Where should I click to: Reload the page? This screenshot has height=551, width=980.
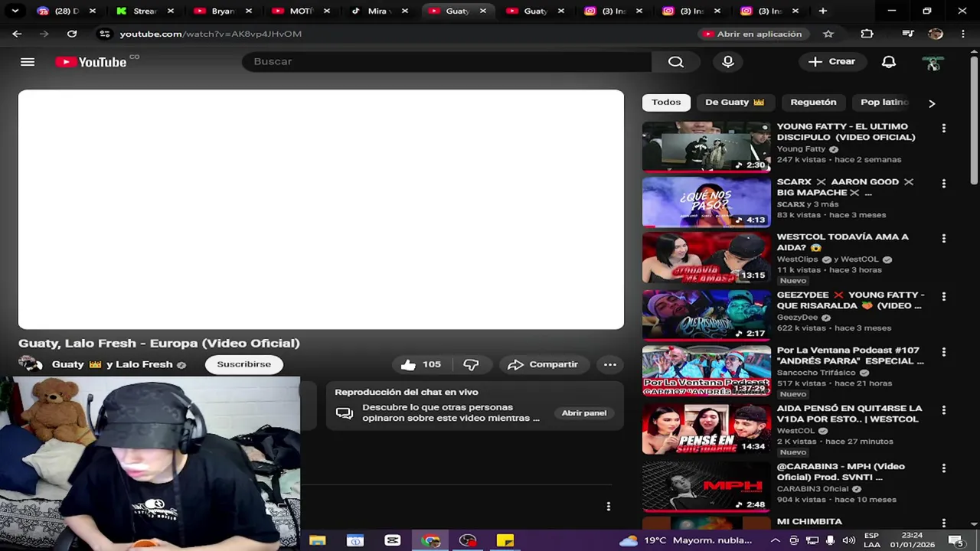click(x=72, y=34)
